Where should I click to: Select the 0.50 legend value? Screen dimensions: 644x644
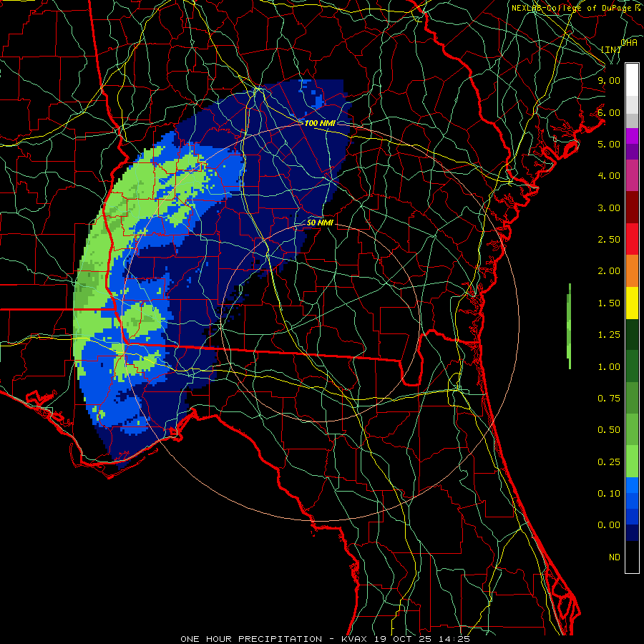point(609,430)
